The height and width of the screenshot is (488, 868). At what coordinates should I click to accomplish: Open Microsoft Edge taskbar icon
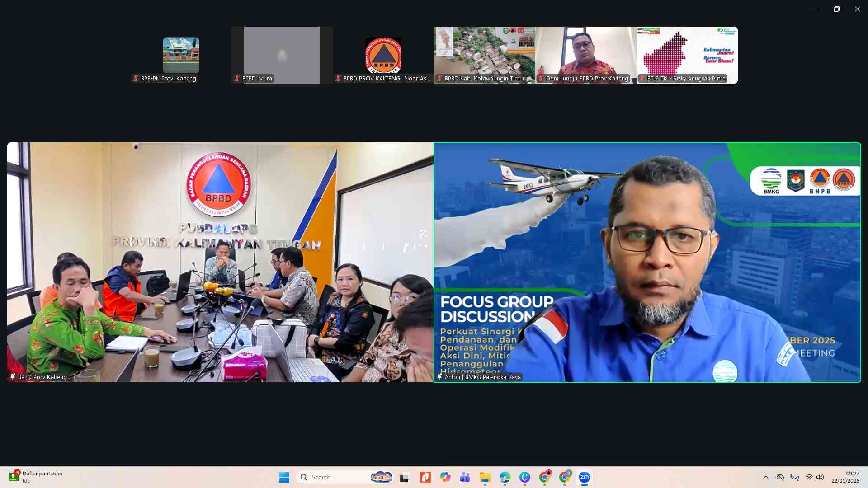505,477
